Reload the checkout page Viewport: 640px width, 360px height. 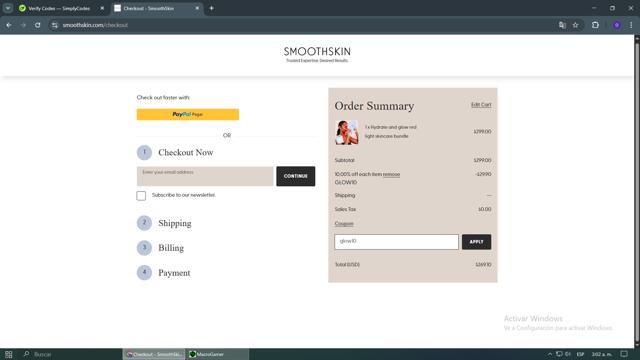[38, 25]
